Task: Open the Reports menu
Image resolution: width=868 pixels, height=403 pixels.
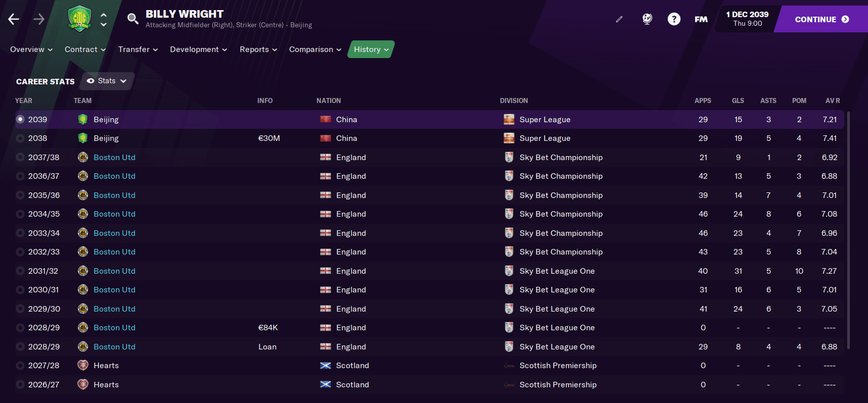Action: (x=258, y=49)
